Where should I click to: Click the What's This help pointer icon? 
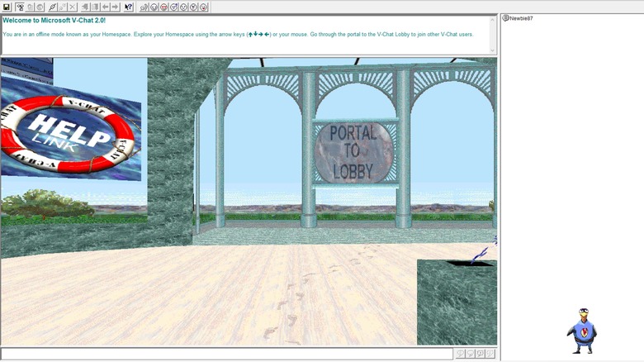[x=129, y=7]
